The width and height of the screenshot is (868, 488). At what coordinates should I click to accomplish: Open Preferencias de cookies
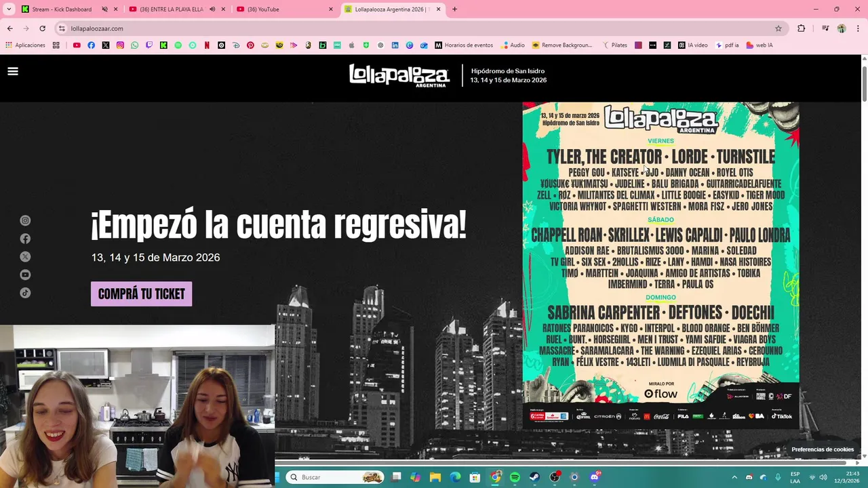pyautogui.click(x=823, y=449)
